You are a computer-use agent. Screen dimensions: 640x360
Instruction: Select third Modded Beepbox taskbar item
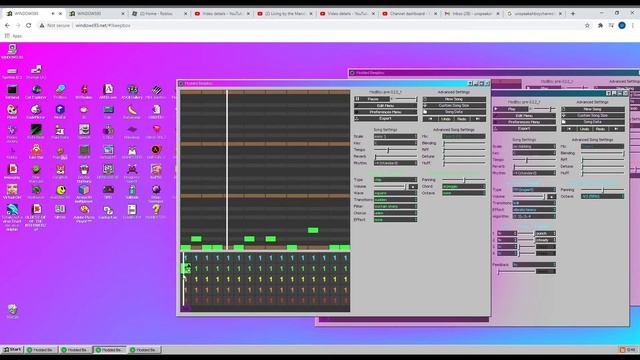pos(109,350)
